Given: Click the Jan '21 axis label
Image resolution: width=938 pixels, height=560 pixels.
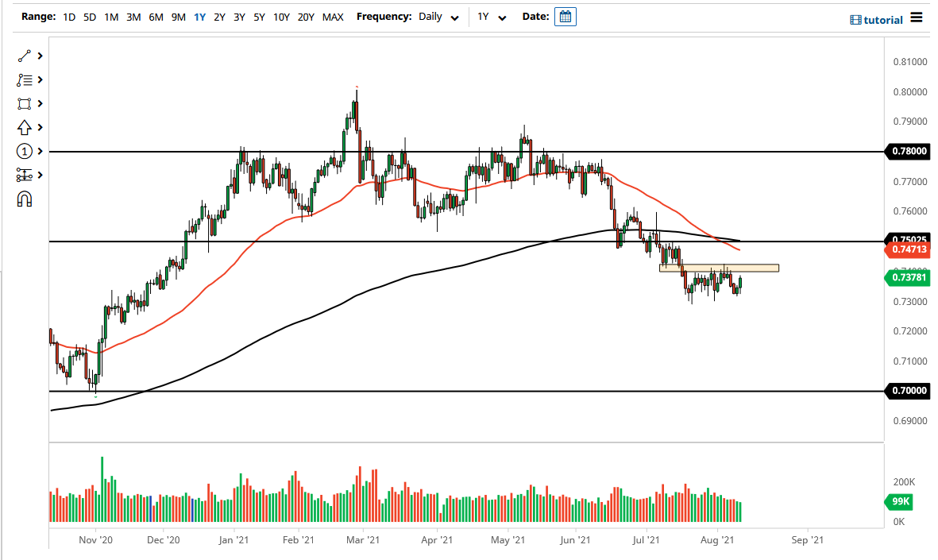Looking at the screenshot, I should [x=234, y=539].
